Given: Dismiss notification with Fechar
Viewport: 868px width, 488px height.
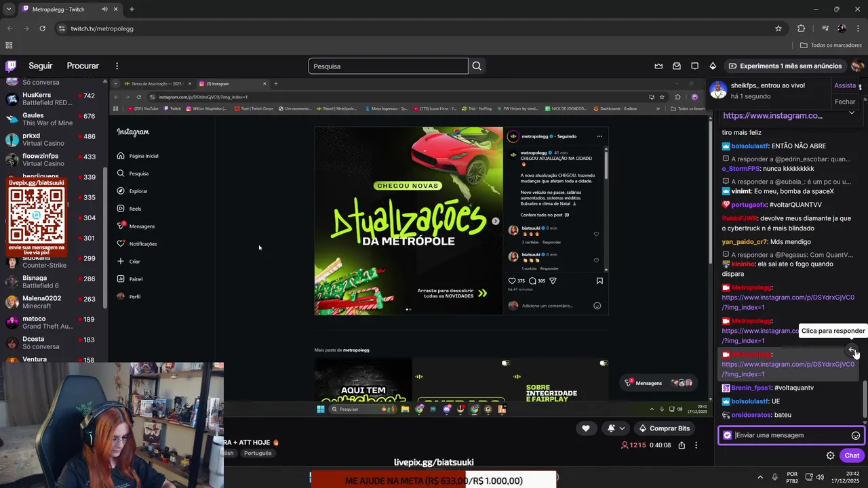Looking at the screenshot, I should 845,102.
